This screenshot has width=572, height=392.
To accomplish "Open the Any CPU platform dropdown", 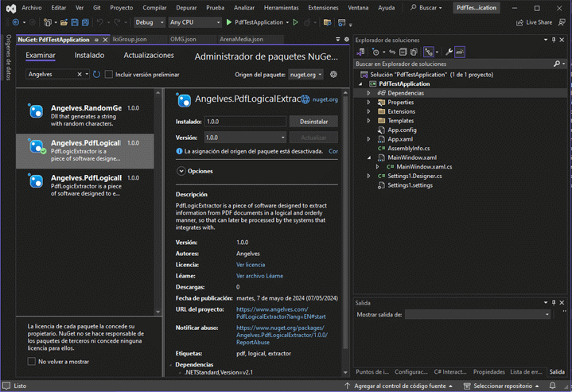I will pyautogui.click(x=195, y=22).
